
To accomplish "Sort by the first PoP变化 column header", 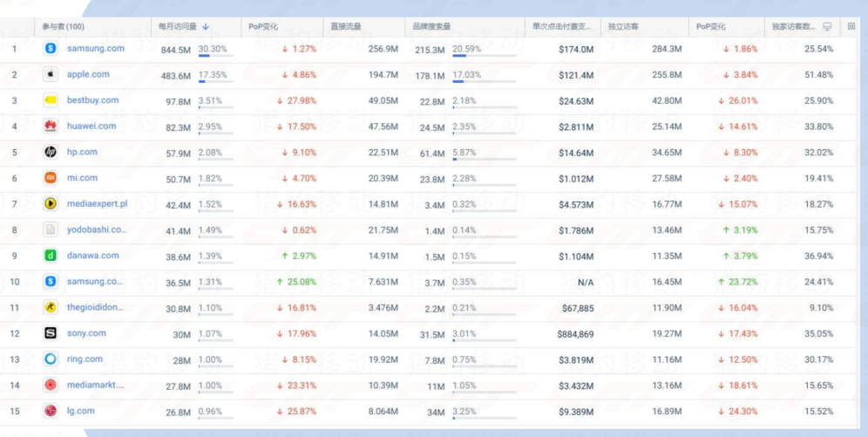I will 263,26.
